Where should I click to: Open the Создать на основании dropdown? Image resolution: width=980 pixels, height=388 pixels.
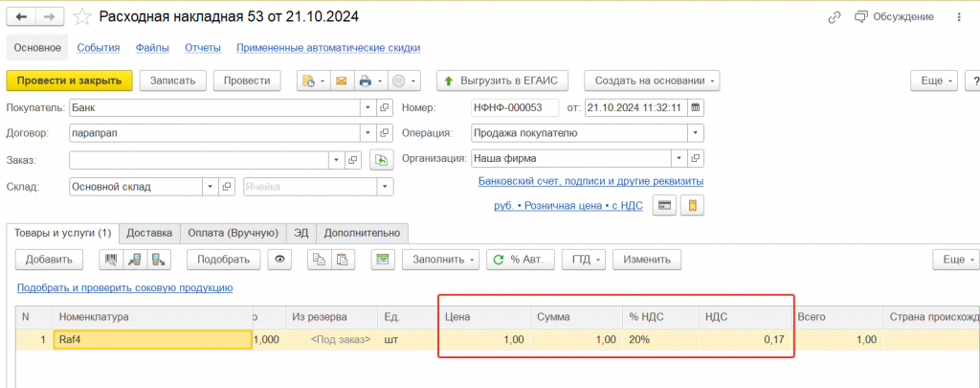[653, 80]
